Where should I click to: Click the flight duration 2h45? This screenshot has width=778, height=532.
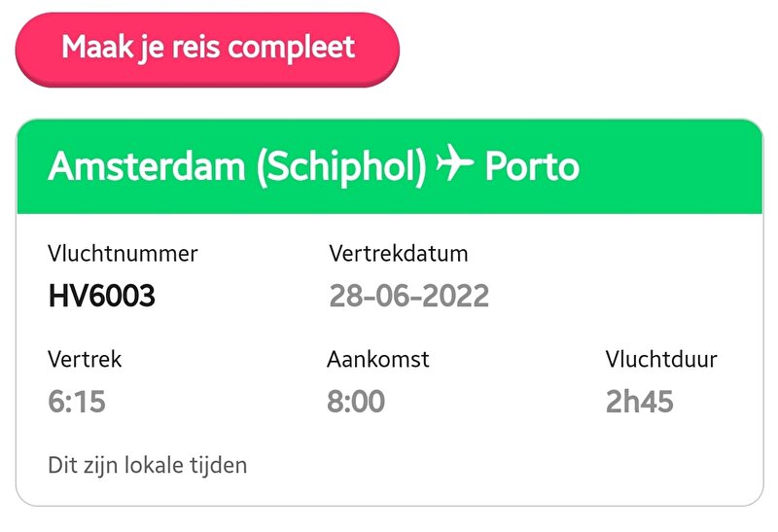(x=640, y=402)
